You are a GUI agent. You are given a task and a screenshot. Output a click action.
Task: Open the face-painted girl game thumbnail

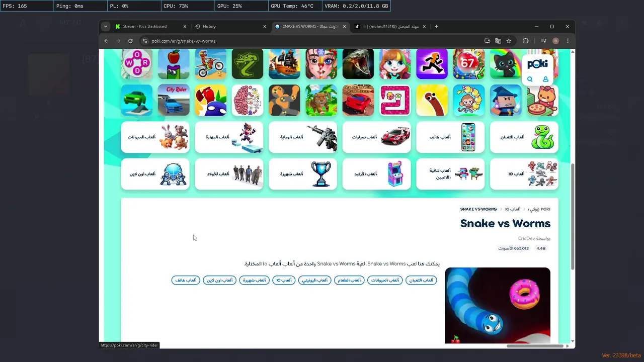tap(321, 64)
